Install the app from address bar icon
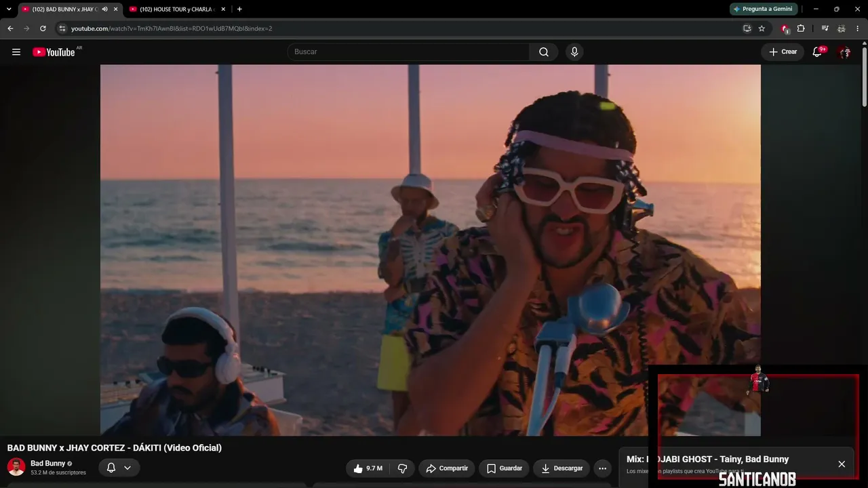868x488 pixels. tap(747, 28)
